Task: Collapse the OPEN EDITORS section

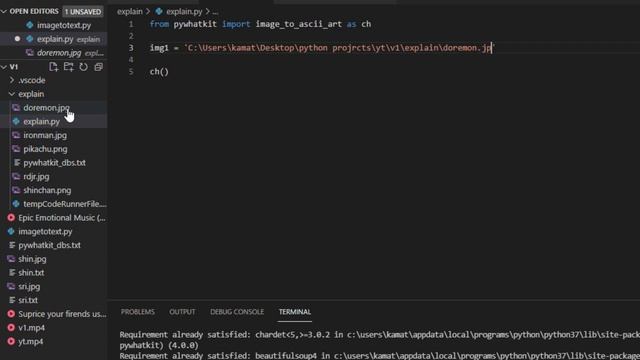Action: 4,11
